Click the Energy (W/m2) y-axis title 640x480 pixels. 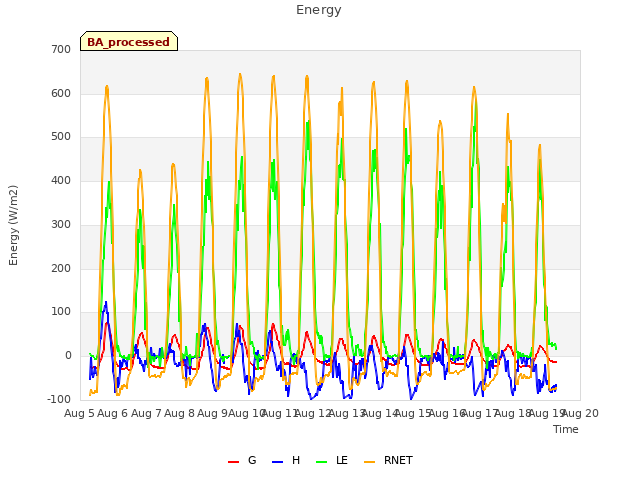coord(13,225)
